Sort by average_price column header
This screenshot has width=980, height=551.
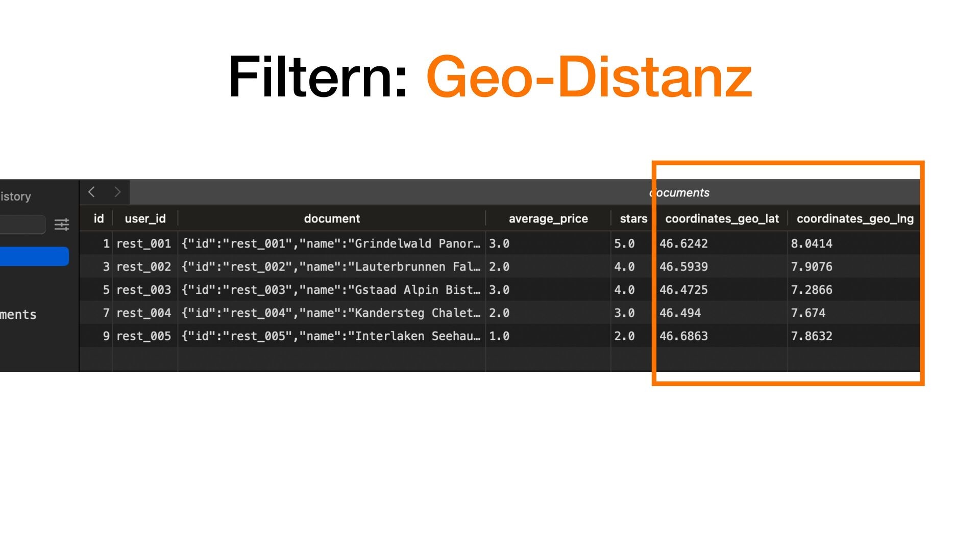(x=548, y=219)
